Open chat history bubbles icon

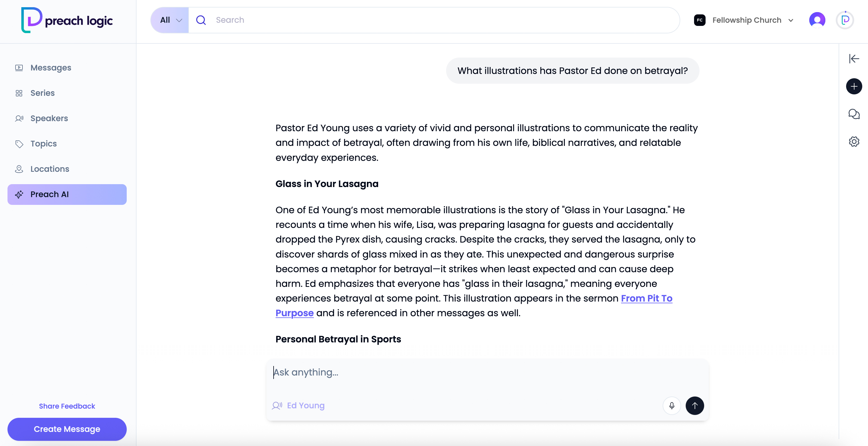(x=854, y=114)
